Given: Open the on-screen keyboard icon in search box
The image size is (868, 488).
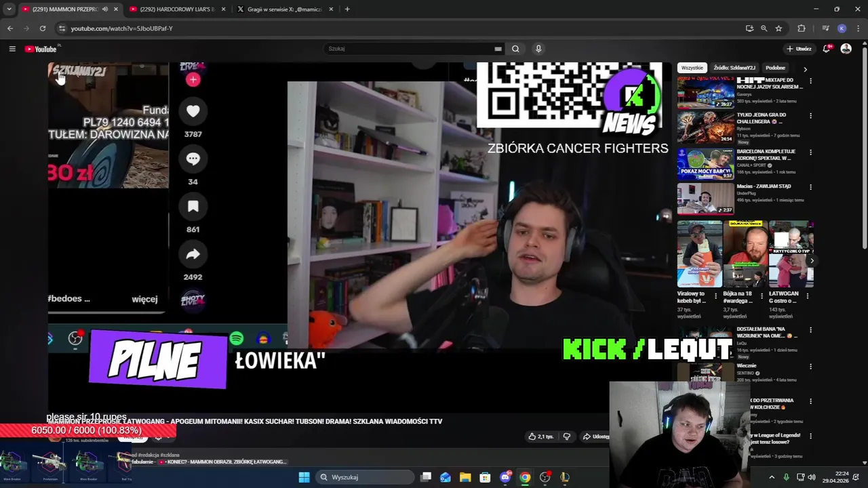Looking at the screenshot, I should pos(498,49).
